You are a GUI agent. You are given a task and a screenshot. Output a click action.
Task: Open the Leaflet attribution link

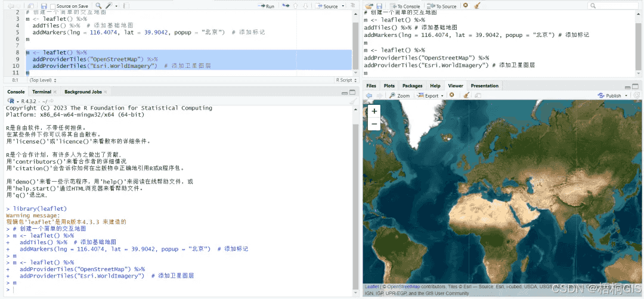click(x=371, y=286)
